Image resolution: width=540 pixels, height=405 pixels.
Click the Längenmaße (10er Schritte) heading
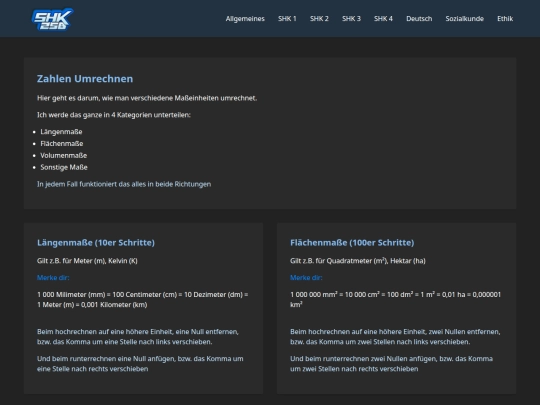pos(96,242)
